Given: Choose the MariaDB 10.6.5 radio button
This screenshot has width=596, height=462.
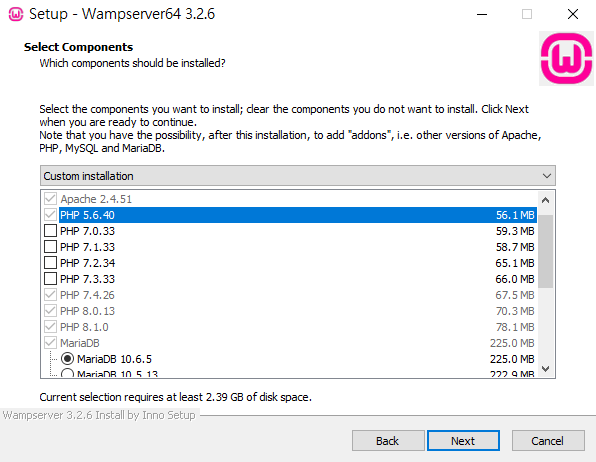Looking at the screenshot, I should click(67, 359).
